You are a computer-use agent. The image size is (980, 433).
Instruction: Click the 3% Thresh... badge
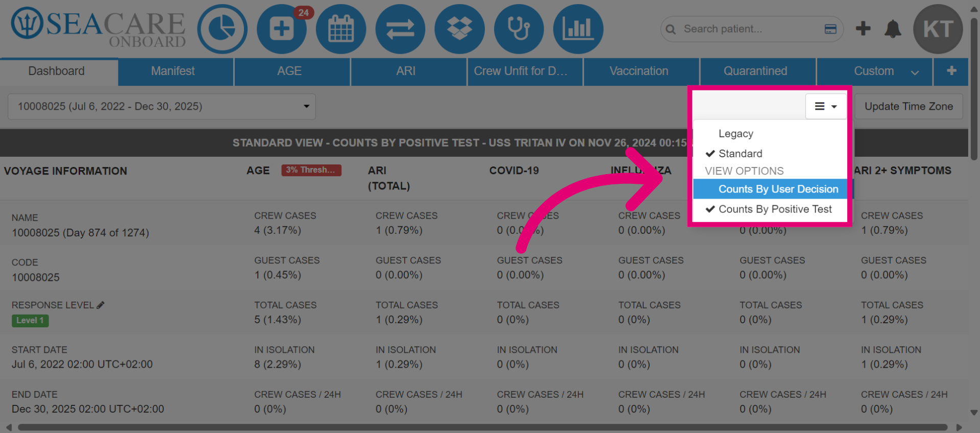pyautogui.click(x=311, y=170)
